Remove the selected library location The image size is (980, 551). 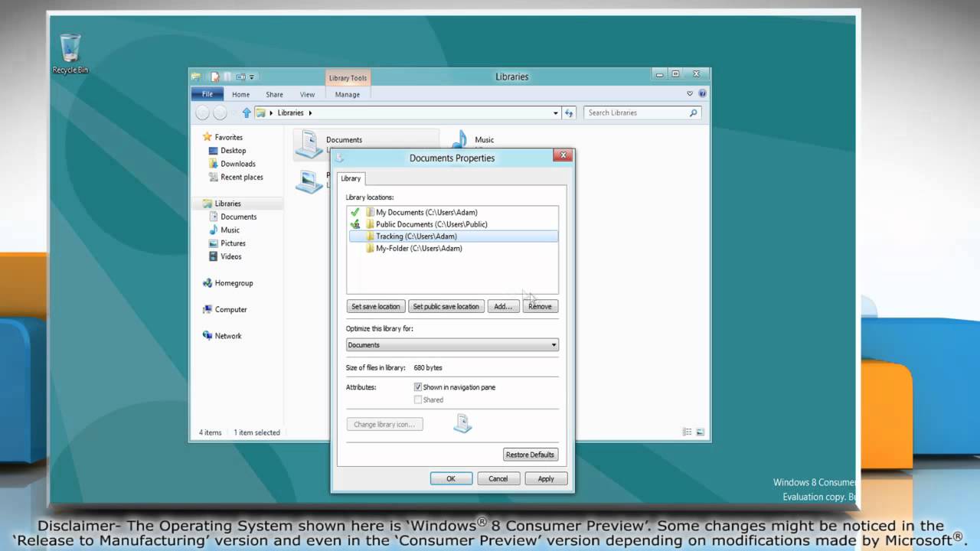540,306
